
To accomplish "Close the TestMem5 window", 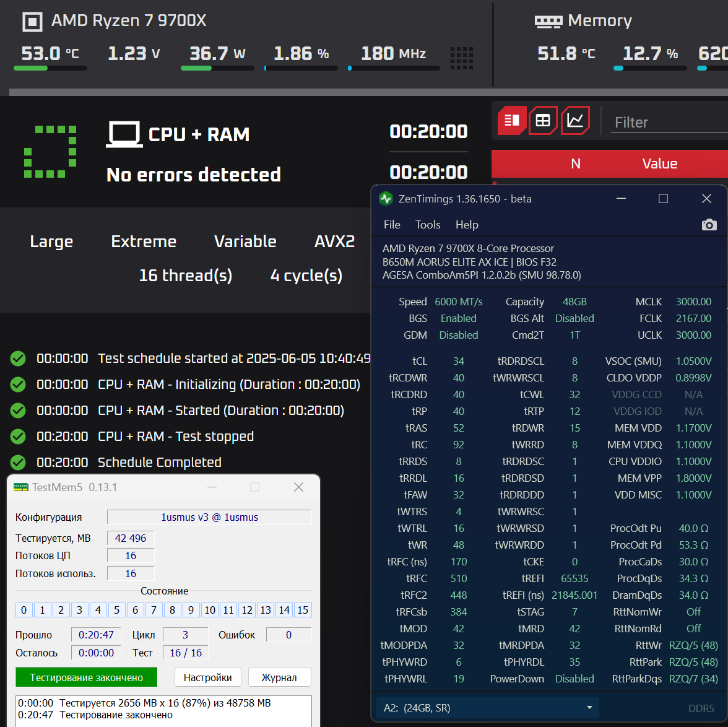I will click(298, 487).
